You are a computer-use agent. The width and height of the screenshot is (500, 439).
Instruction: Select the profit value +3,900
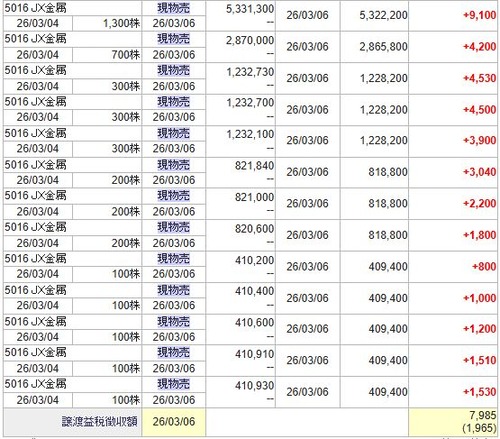click(480, 140)
